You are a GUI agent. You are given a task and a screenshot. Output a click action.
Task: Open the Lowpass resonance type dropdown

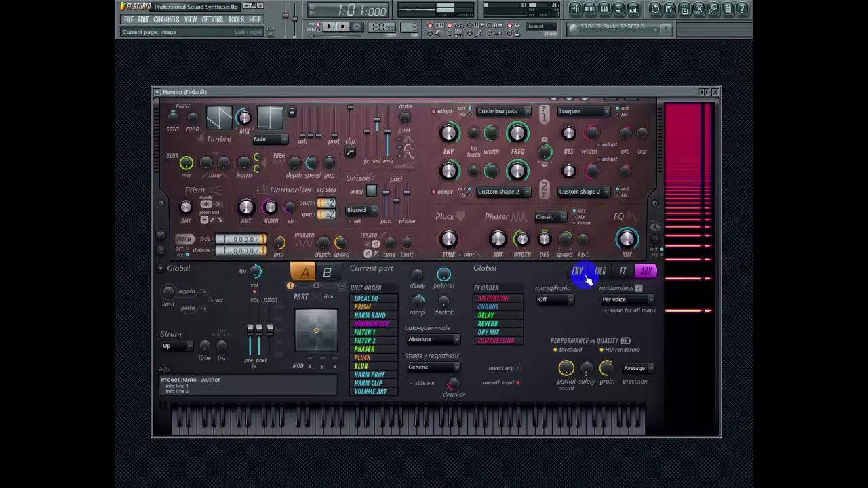coord(584,111)
